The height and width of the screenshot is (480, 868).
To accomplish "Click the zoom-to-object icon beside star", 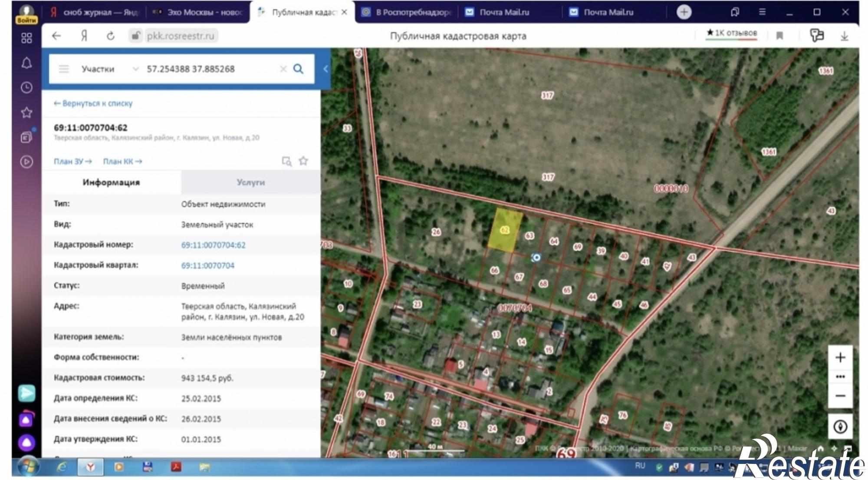I will pos(286,161).
